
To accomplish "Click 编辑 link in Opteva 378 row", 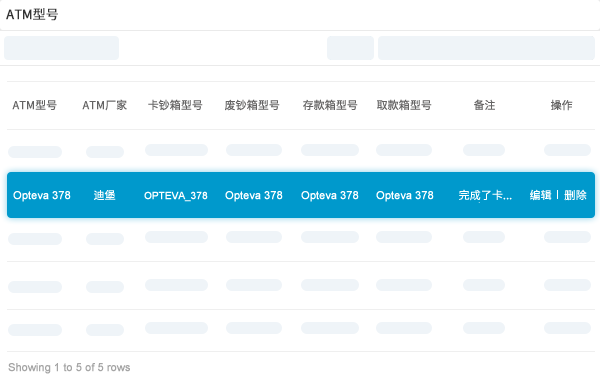I will point(540,195).
